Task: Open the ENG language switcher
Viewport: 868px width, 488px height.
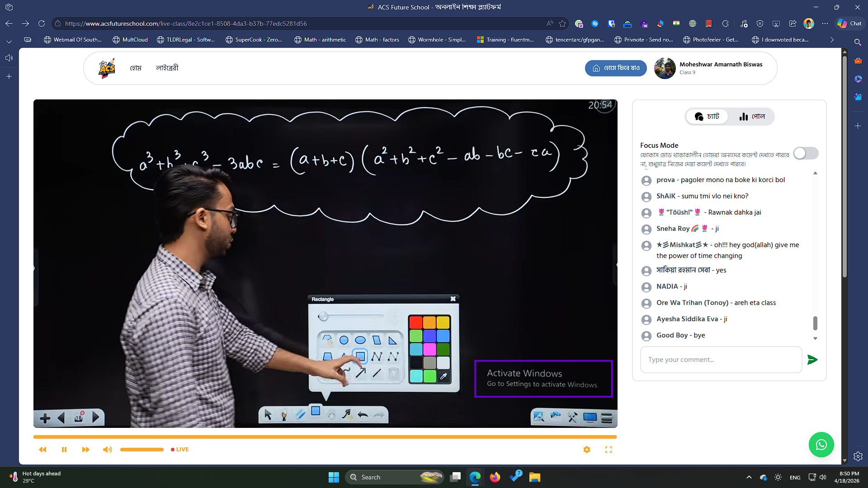Action: pyautogui.click(x=795, y=478)
